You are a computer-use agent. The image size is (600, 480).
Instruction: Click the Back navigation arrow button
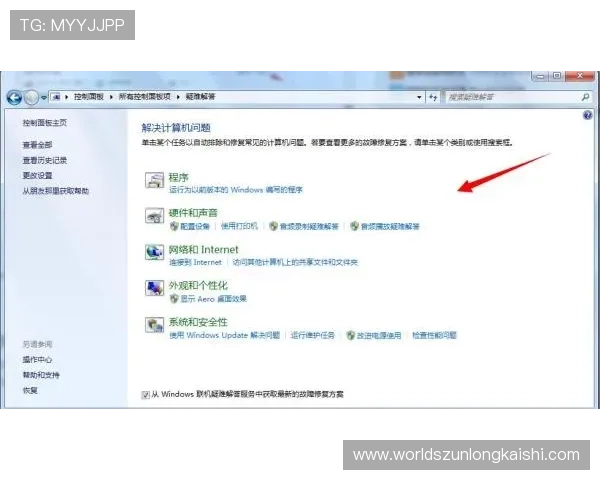pyautogui.click(x=15, y=98)
